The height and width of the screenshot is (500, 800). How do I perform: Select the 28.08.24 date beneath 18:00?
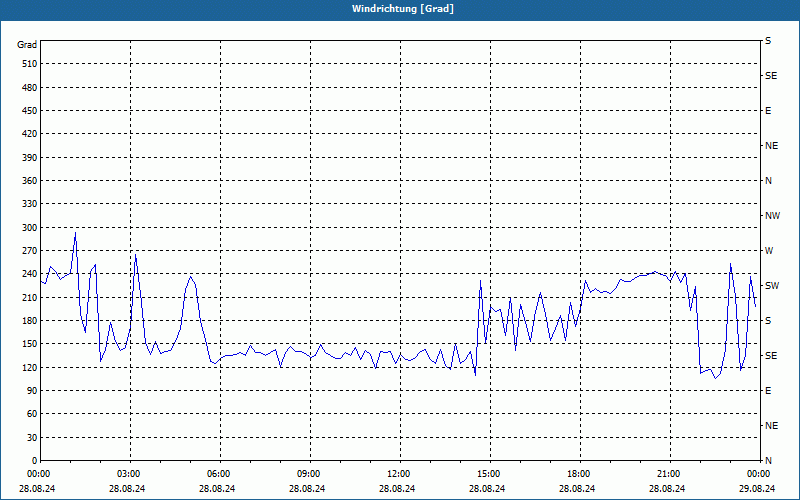coord(577,488)
